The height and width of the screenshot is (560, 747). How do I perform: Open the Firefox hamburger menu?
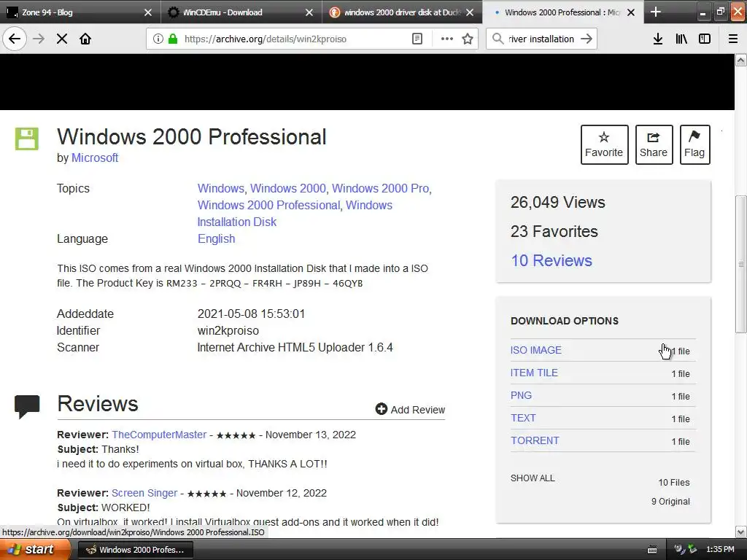point(733,39)
